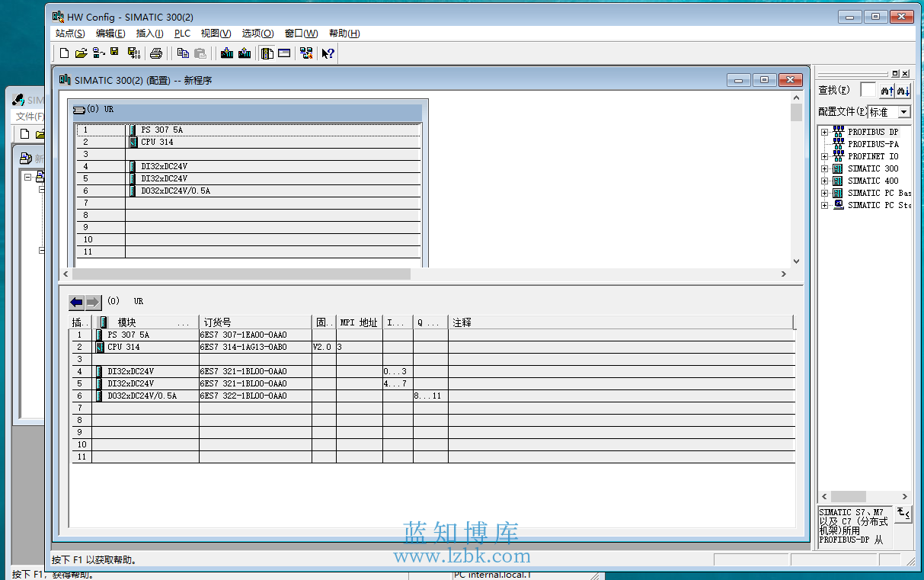
Task: Expand the PROFIBUS DP catalog node
Action: (824, 132)
